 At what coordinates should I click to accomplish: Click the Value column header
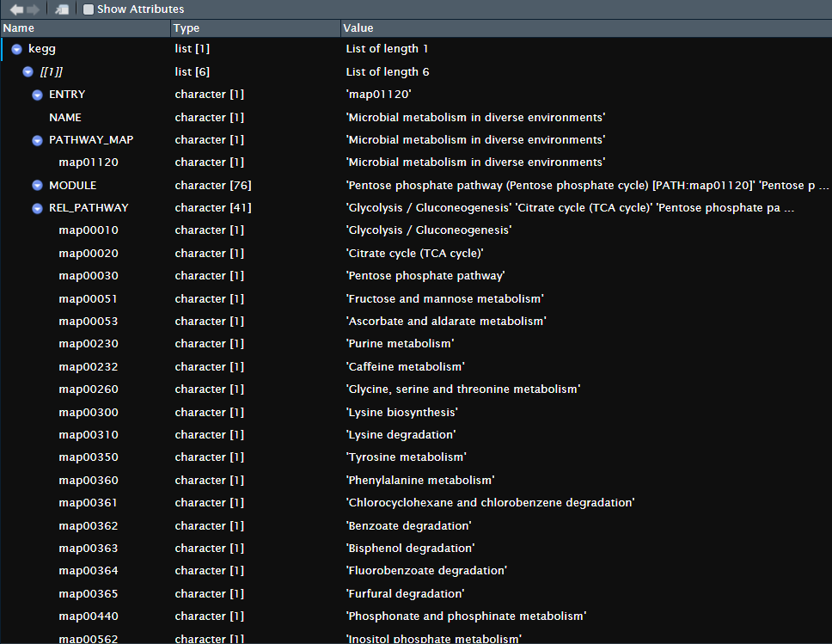point(584,28)
